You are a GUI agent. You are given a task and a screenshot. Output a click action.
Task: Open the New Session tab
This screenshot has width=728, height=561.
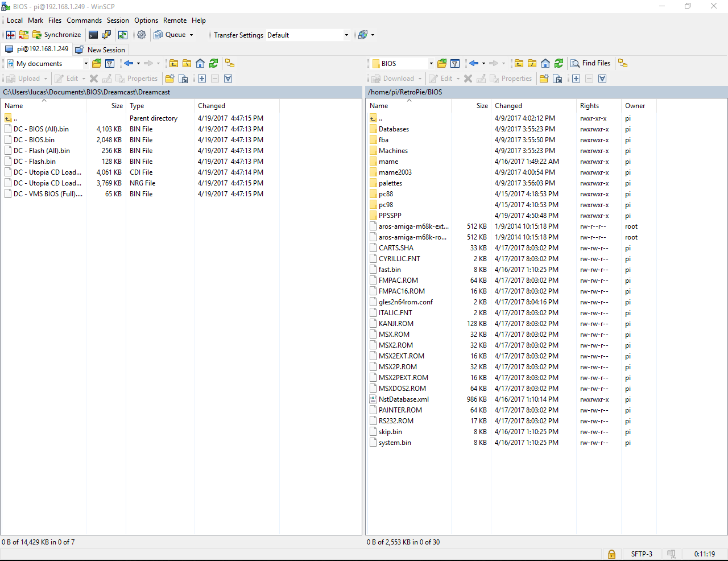tap(101, 50)
